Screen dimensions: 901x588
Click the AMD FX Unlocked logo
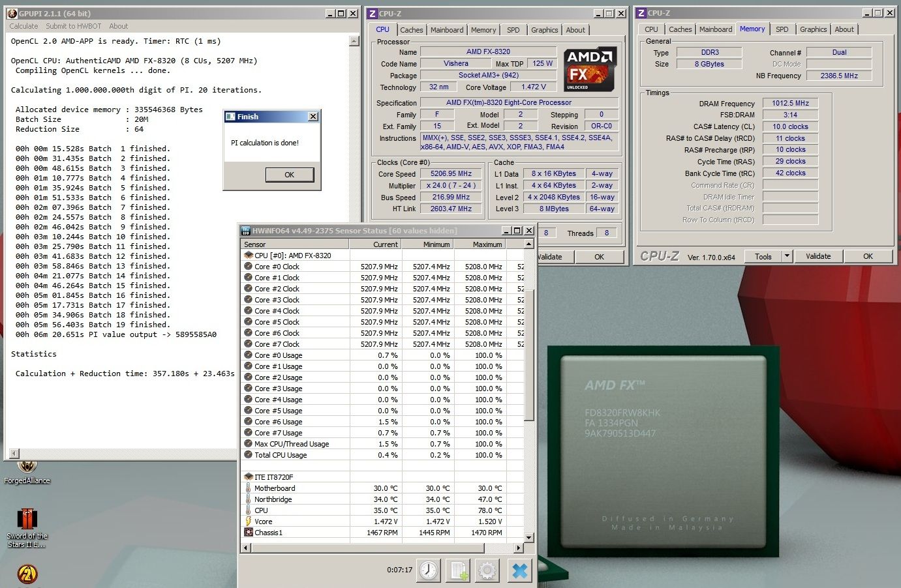pos(589,69)
